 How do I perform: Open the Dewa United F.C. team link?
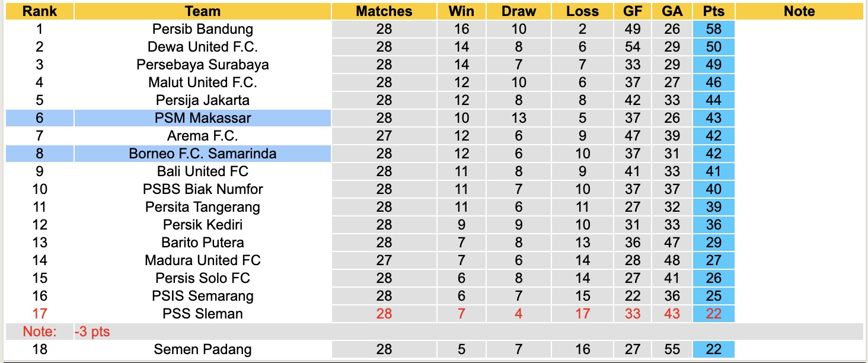point(202,47)
